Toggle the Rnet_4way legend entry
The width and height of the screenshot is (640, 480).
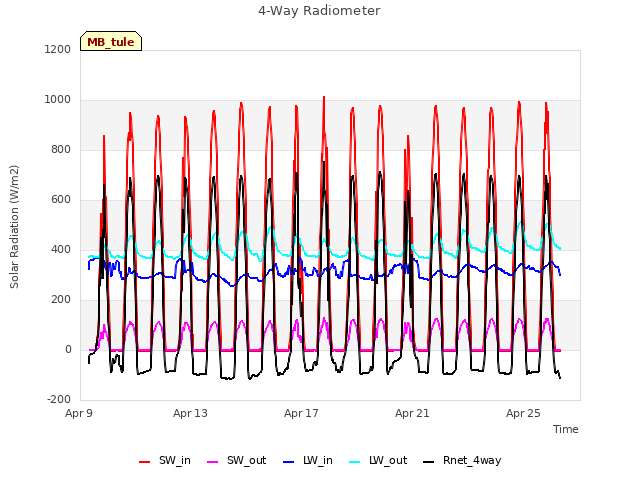462,460
